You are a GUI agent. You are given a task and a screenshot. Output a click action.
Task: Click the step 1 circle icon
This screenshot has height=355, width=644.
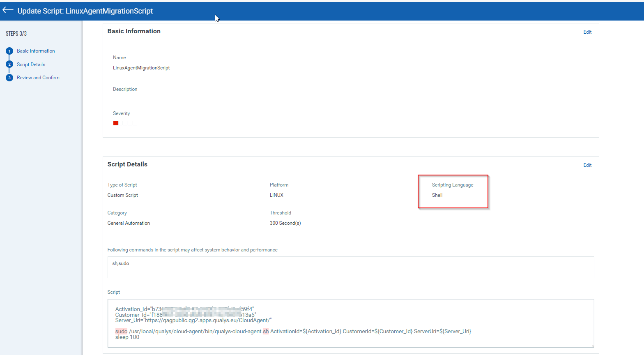[9, 51]
